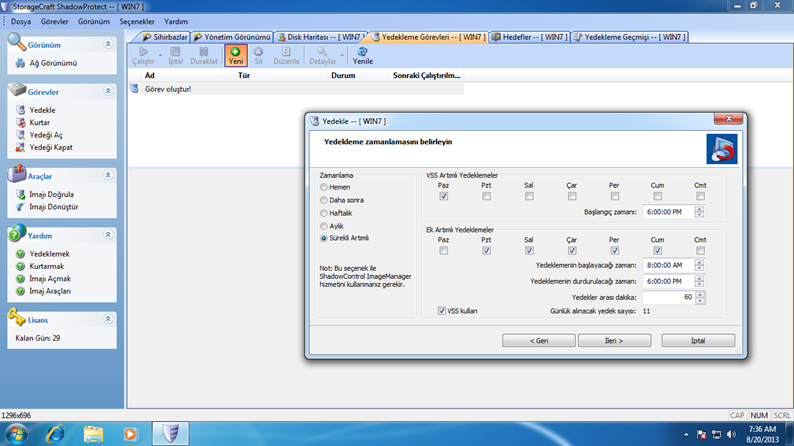Click the < Geri button
Screen dimensions: 794x446
coord(539,341)
